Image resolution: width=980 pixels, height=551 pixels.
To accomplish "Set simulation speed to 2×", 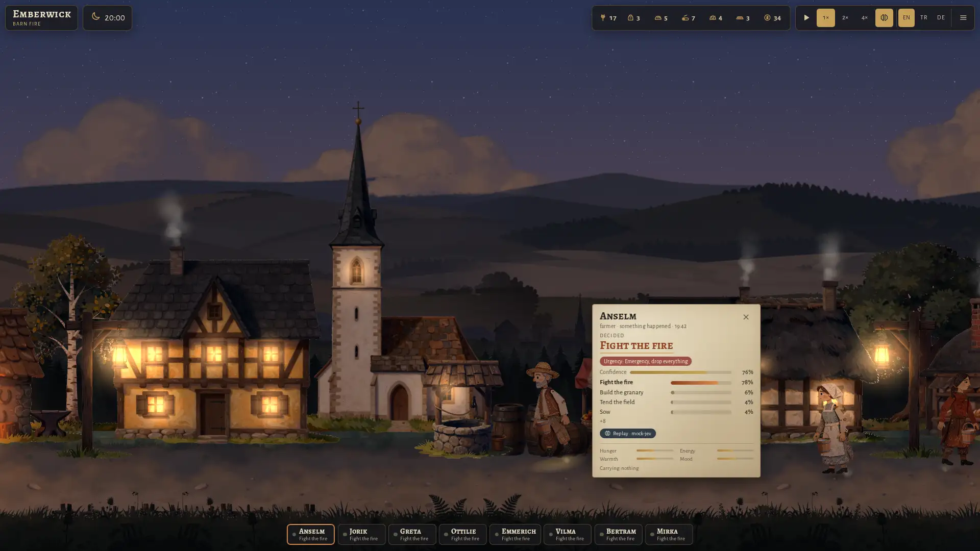I will [x=845, y=18].
